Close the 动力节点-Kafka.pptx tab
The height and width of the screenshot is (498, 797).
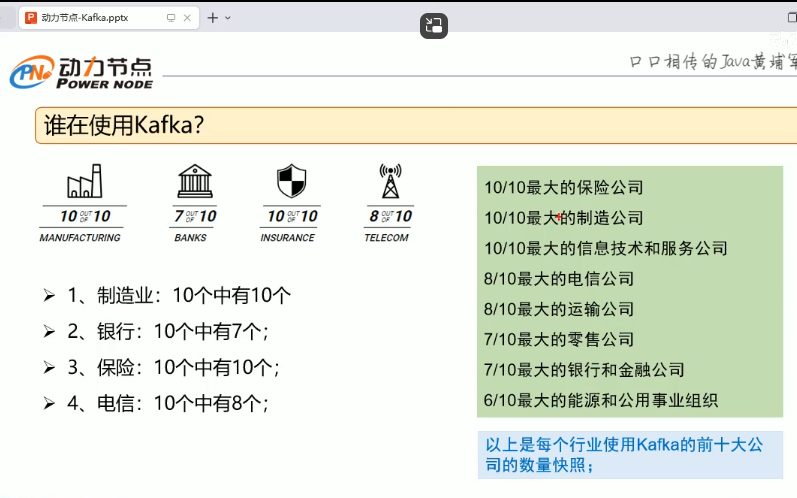187,18
